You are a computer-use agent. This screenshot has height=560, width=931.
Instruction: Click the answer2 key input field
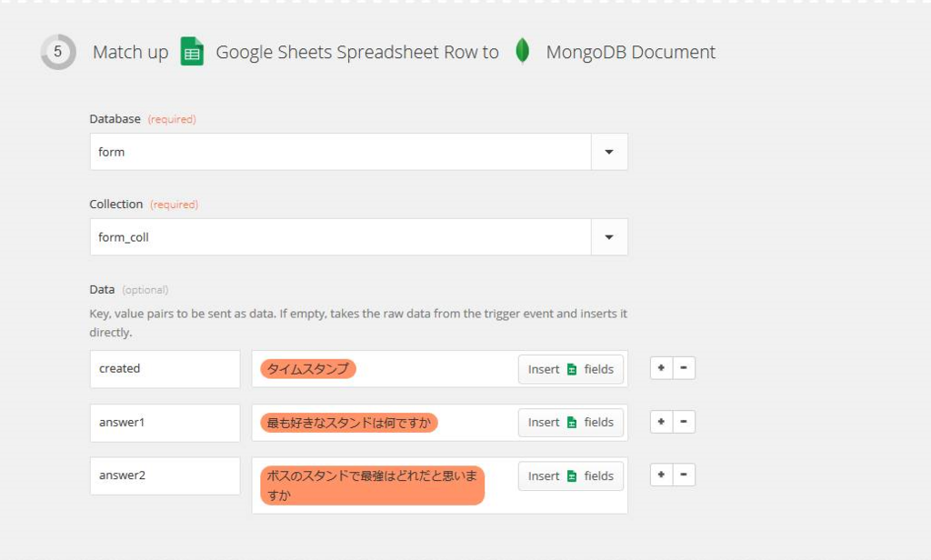[165, 475]
